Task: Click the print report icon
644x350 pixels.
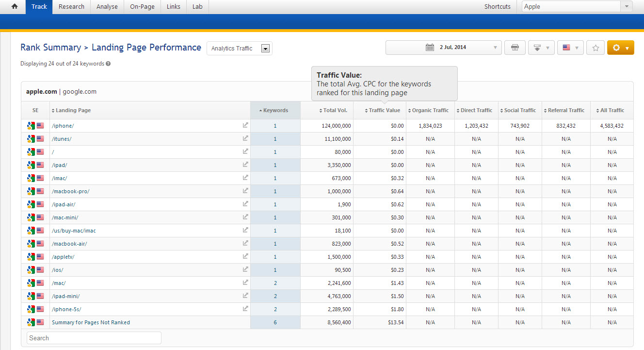Action: click(x=515, y=48)
